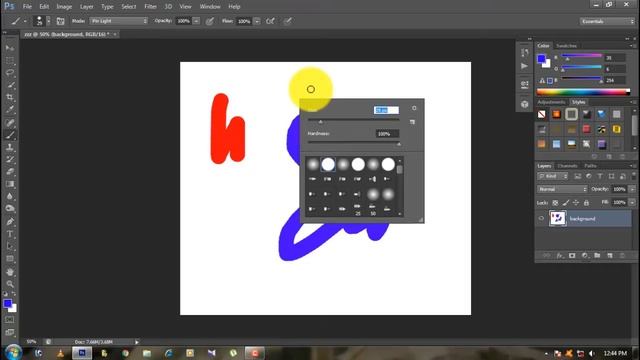Select the Quick Selection tool
The image size is (640, 360).
pos(10,85)
